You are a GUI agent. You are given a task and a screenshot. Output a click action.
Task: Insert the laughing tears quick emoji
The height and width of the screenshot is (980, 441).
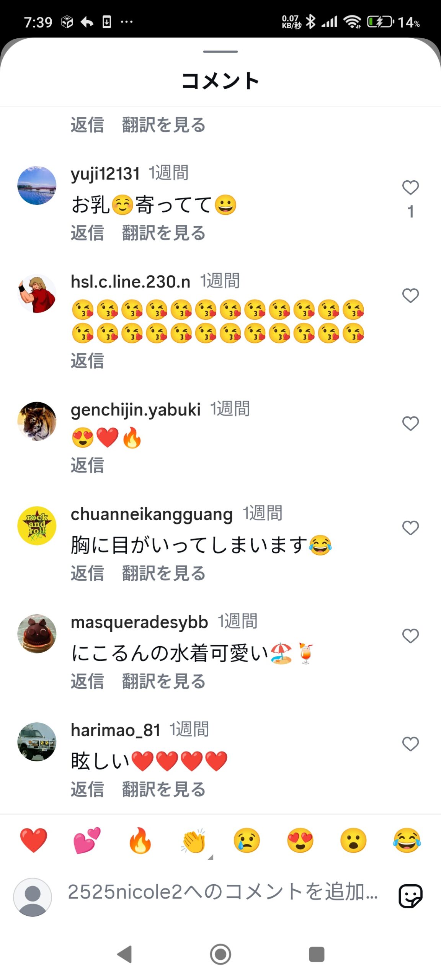(407, 840)
